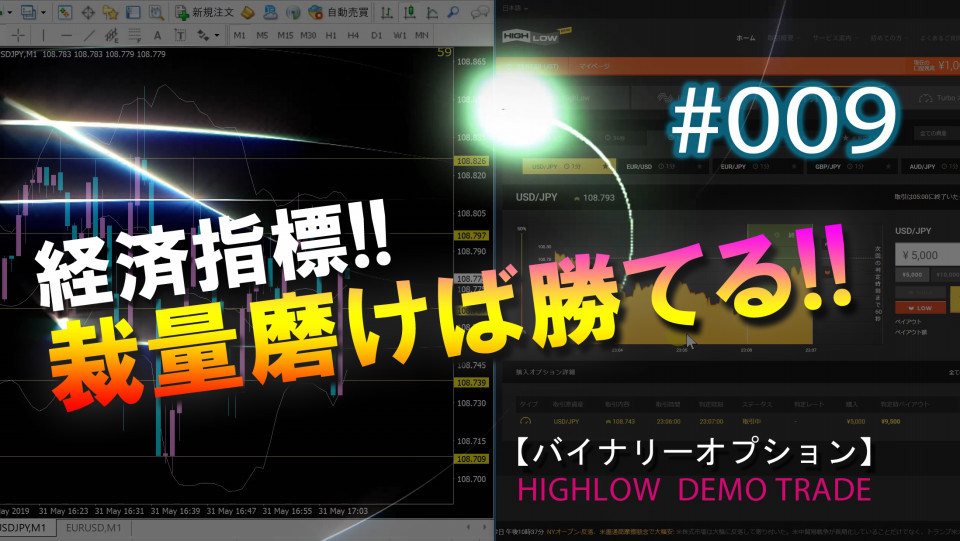This screenshot has height=541, width=960.
Task: Toggle 自動売買 auto trading button
Action: pyautogui.click(x=339, y=12)
